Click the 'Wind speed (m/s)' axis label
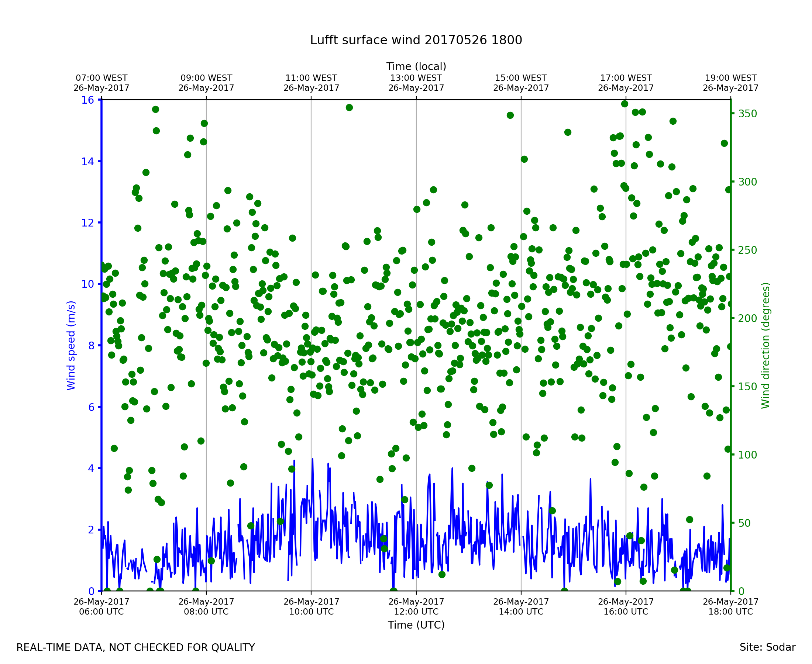Screen dimensions: 812x664 [71, 345]
